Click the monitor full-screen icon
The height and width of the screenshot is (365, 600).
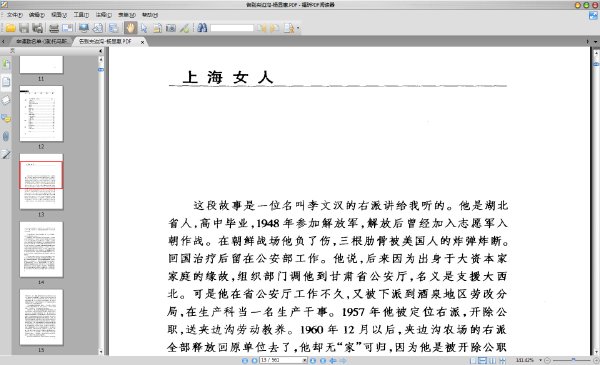(x=84, y=28)
